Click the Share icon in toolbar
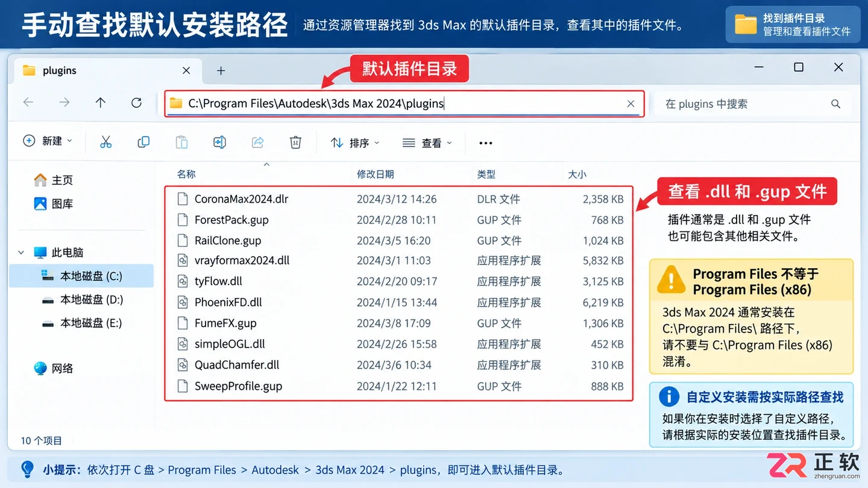This screenshot has height=488, width=868. pyautogui.click(x=257, y=142)
